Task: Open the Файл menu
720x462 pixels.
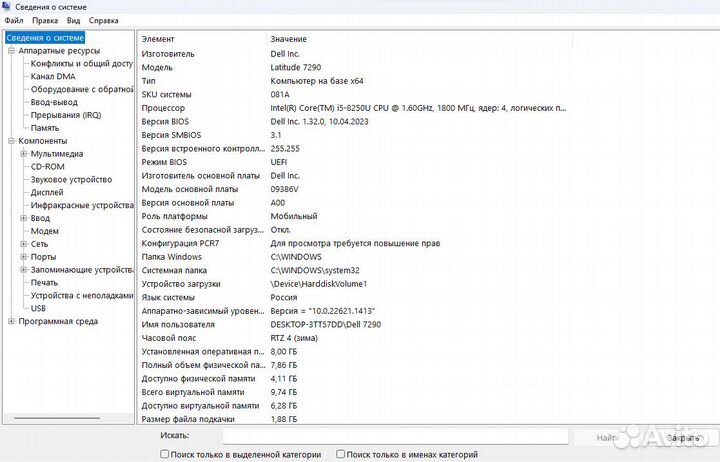Action: point(14,21)
